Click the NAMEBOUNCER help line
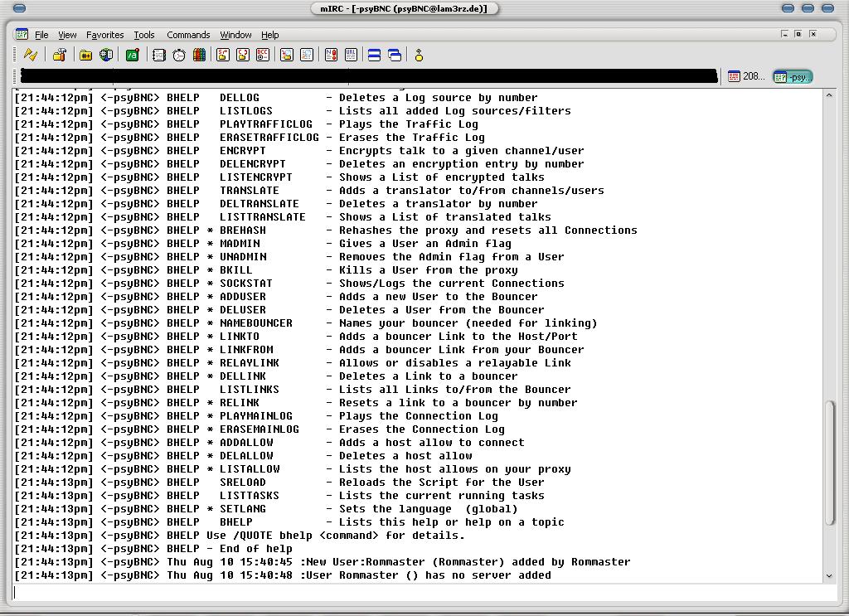Screen dimensions: 849x616 point(306,323)
